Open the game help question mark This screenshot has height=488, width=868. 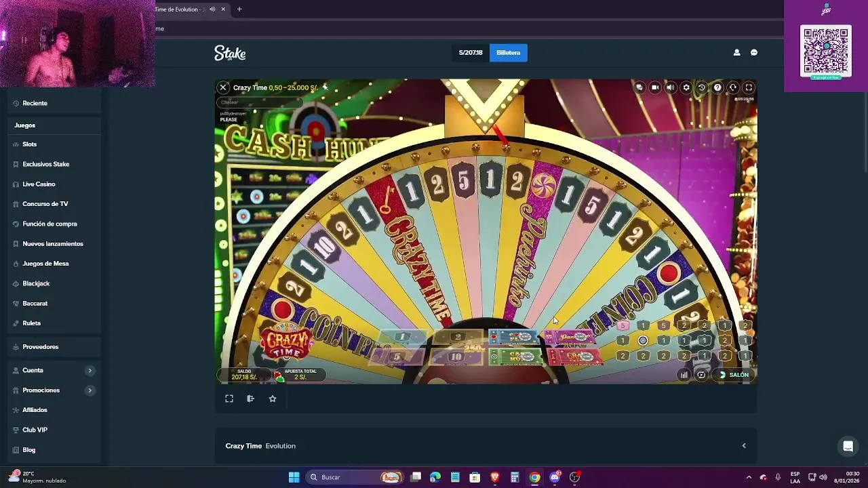coord(717,87)
